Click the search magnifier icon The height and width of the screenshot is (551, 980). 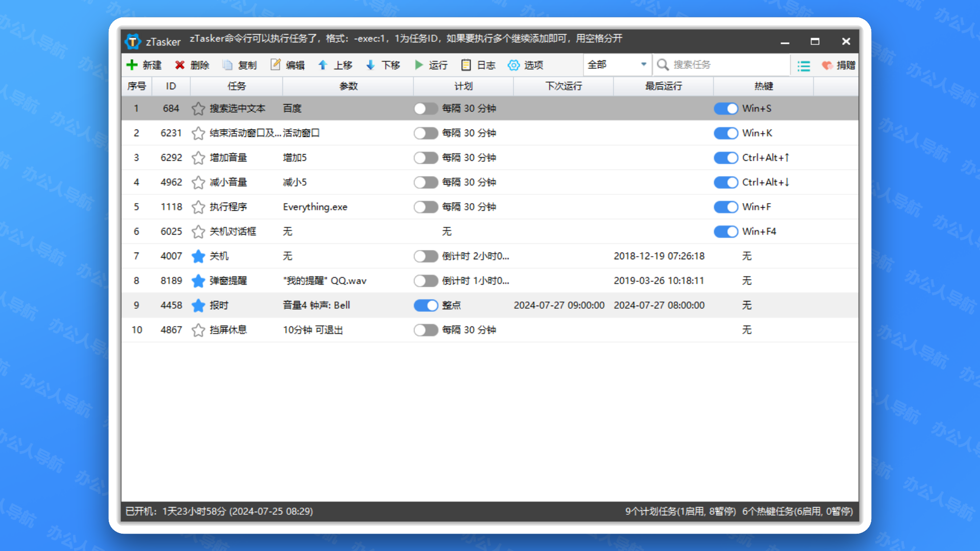pyautogui.click(x=663, y=65)
